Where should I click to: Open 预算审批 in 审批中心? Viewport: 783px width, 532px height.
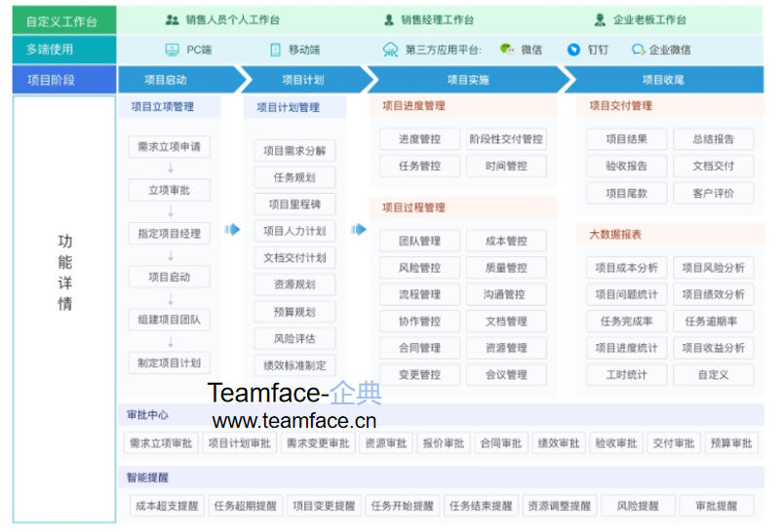(x=731, y=443)
